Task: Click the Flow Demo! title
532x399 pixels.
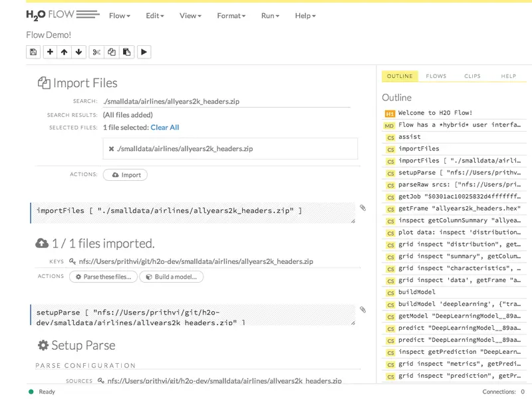Action: point(49,35)
